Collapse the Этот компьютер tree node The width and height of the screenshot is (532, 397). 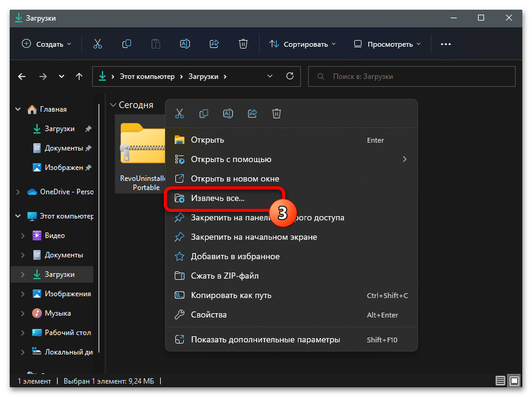[18, 216]
